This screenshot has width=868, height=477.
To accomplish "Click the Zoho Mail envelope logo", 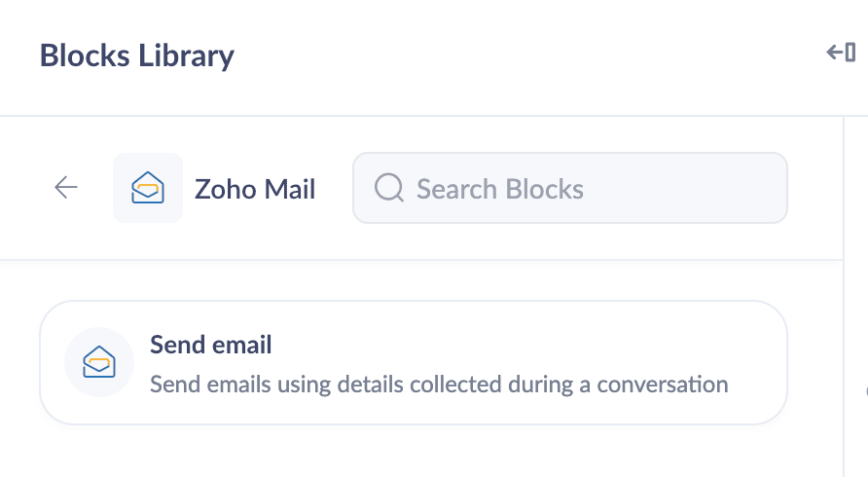I will (x=148, y=188).
